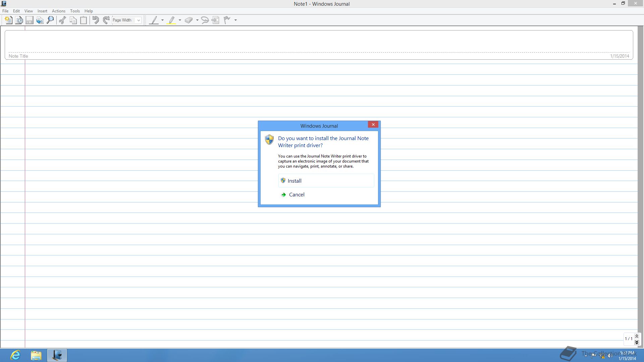This screenshot has height=362, width=644.
Task: Open Internet Explorer from the taskbar
Action: pos(15,355)
